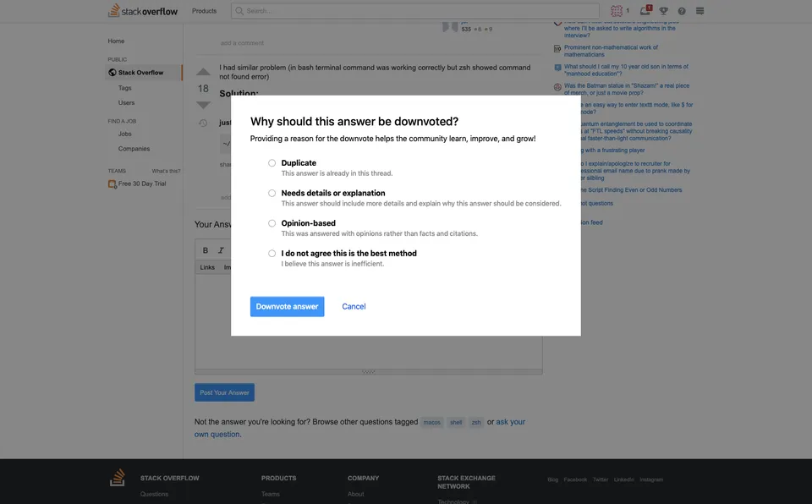Click the editor resize grip handle
Screen dimensions: 812x504
[x=368, y=372]
